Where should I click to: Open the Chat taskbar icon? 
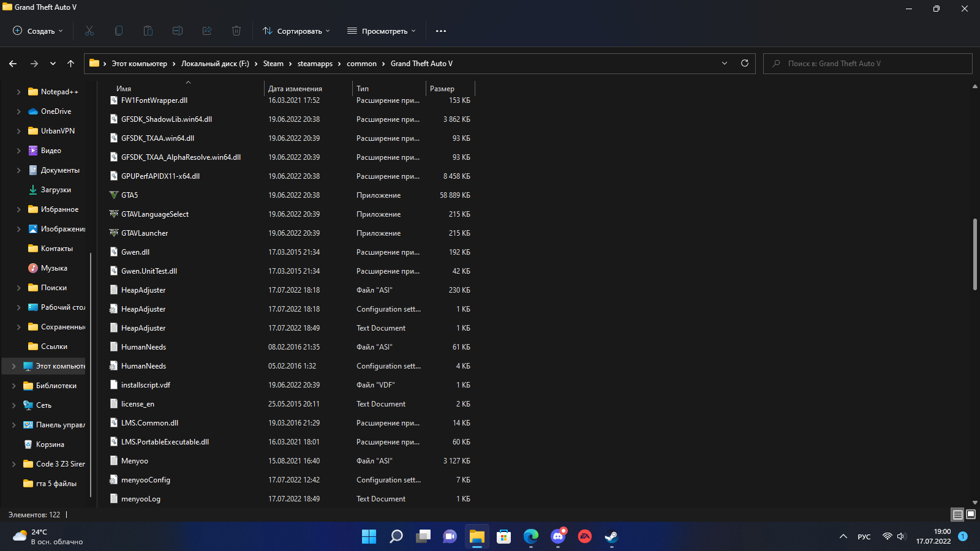[x=450, y=537]
